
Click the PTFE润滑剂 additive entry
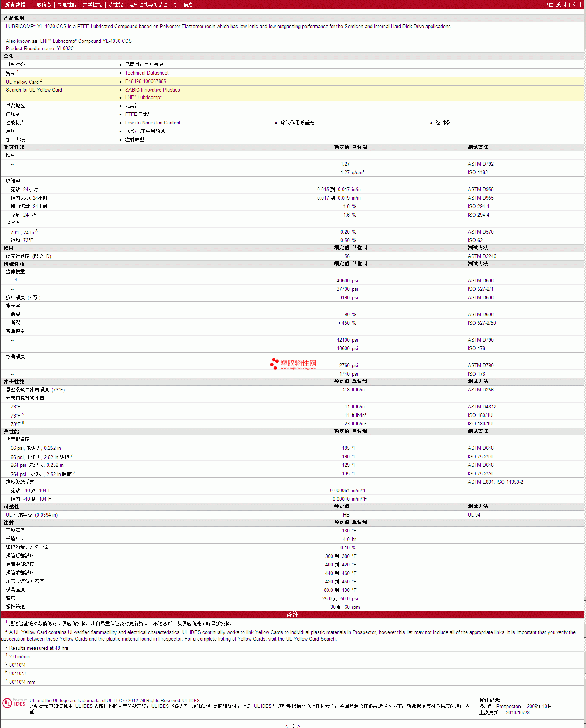click(x=138, y=114)
